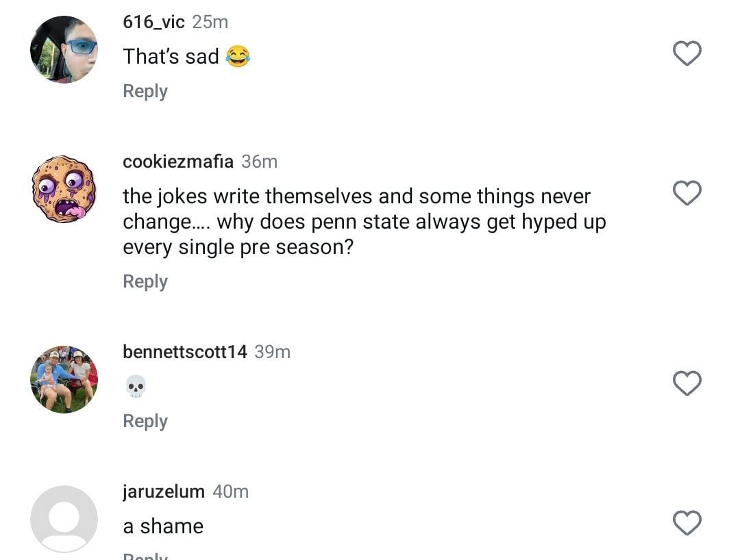This screenshot has height=560, width=740.
Task: Reply to the "That's sad" comment
Action: tap(145, 91)
